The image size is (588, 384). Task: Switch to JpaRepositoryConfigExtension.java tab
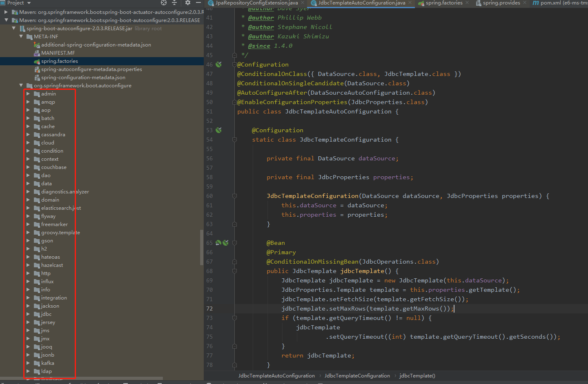pyautogui.click(x=256, y=3)
